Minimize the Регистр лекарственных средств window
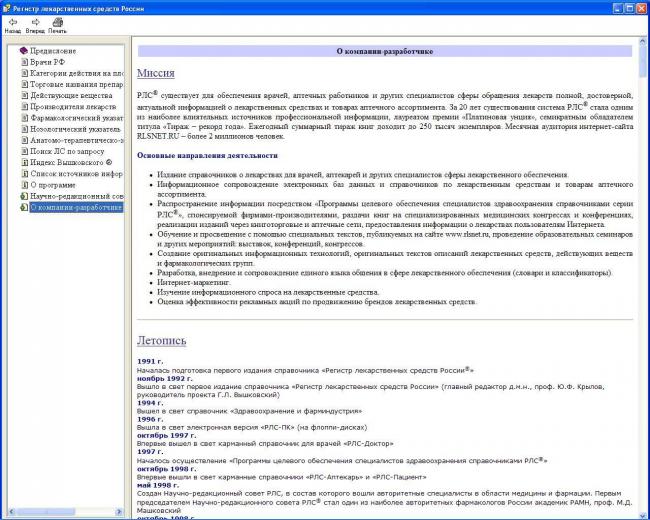This screenshot has width=650, height=520. (618, 8)
